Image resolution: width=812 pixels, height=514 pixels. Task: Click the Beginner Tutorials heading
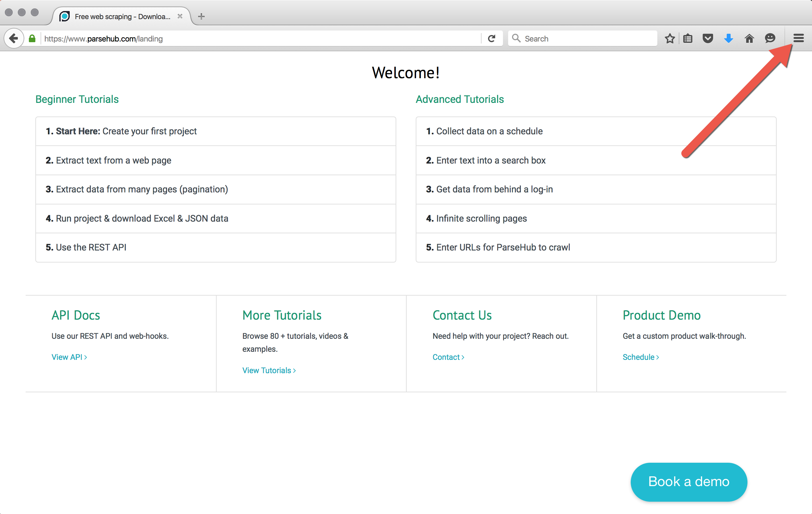pos(77,99)
